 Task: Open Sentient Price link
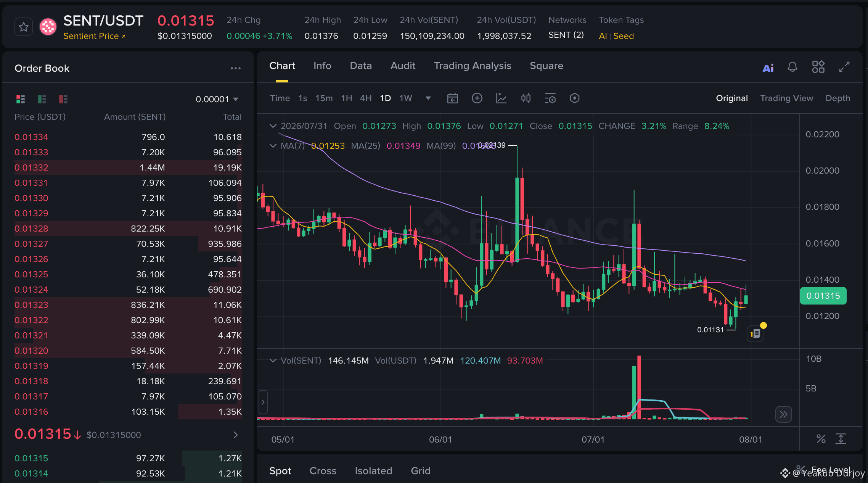pyautogui.click(x=94, y=36)
